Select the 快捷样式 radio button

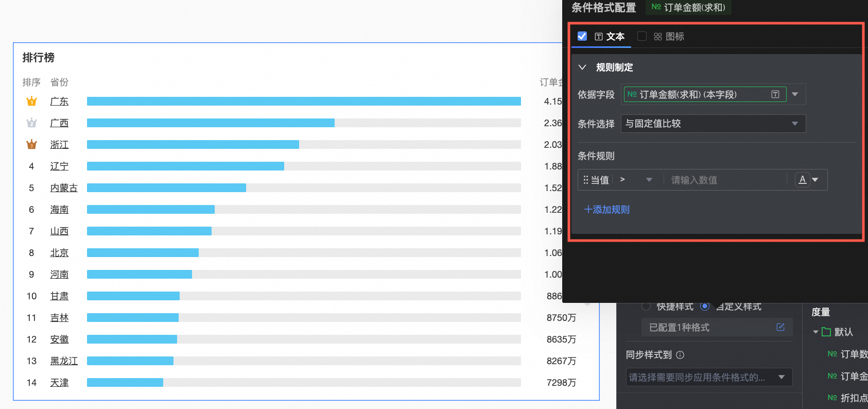[x=646, y=306]
